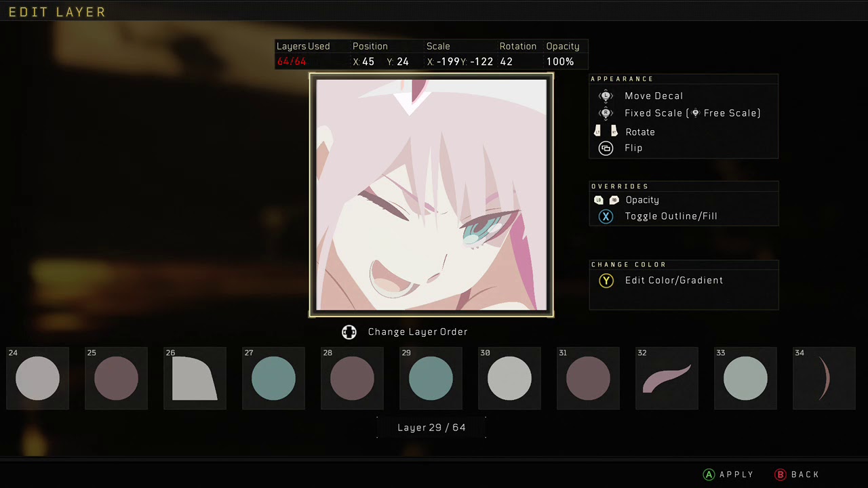Click the Flip button icon

(606, 148)
